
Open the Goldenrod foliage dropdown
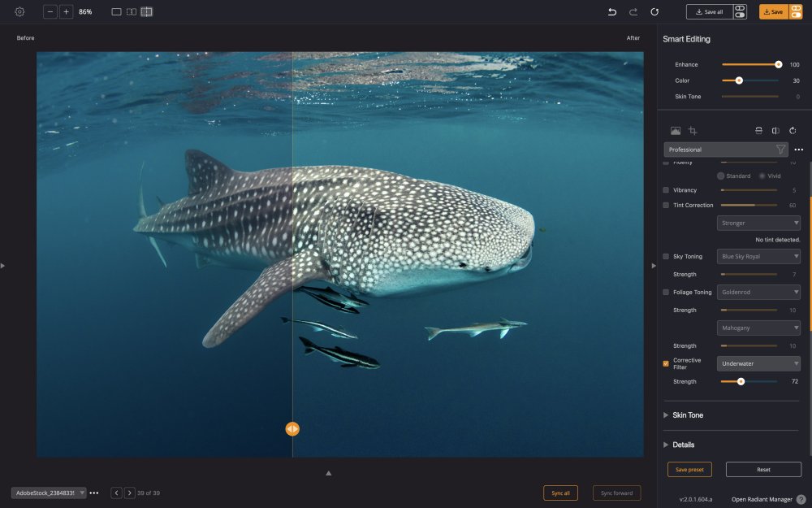pos(758,293)
